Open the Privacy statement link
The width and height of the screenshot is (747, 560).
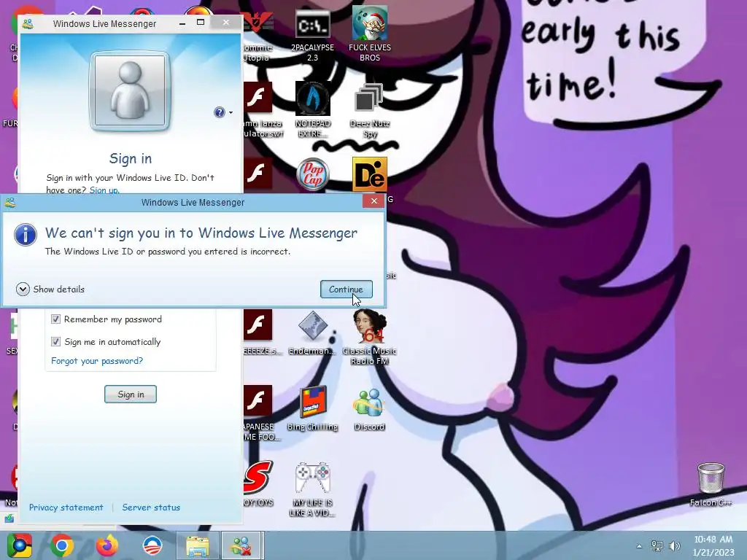[x=66, y=507]
